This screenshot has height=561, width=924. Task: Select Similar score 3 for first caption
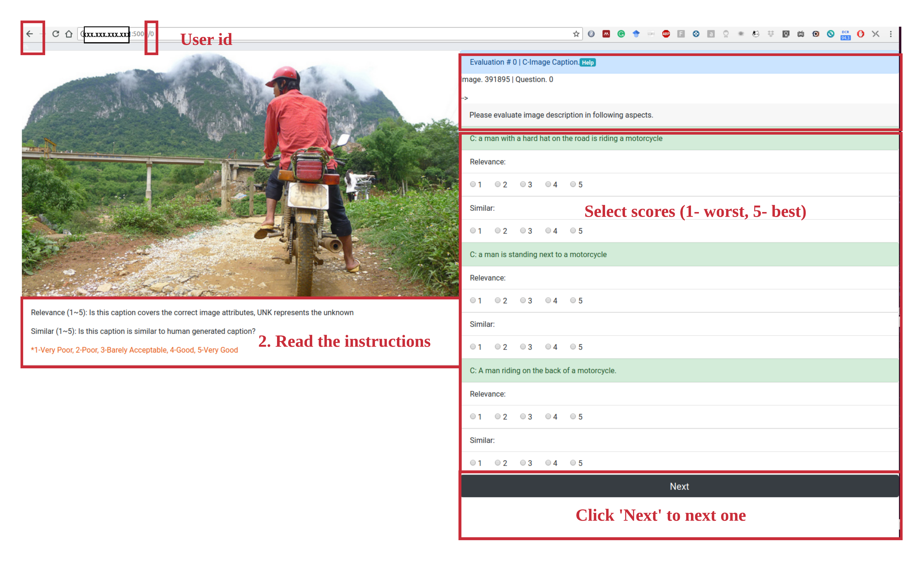click(523, 231)
